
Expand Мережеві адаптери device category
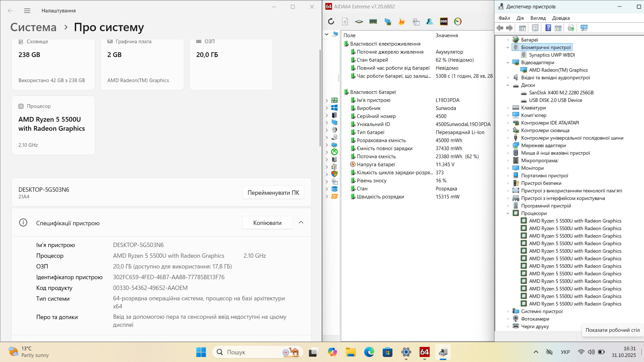click(508, 145)
